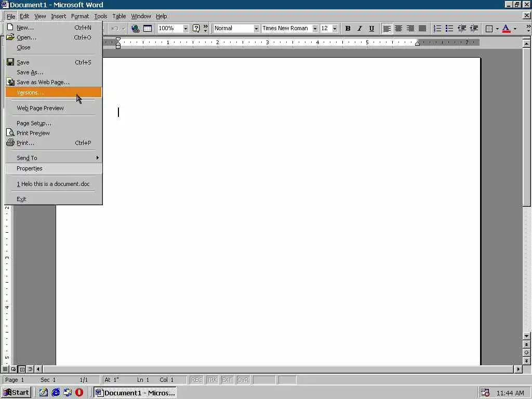532x399 pixels.
Task: Click the Print printer icon in menu
Action: click(x=10, y=142)
